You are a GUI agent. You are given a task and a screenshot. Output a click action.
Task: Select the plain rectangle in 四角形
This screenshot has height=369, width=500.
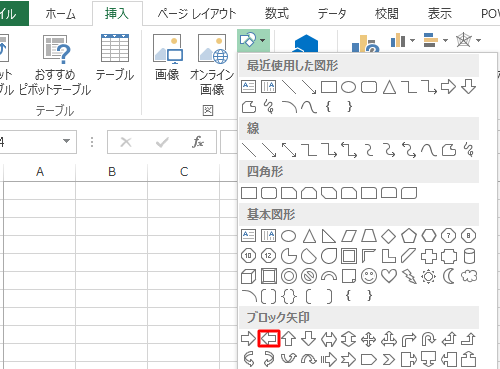(249, 193)
